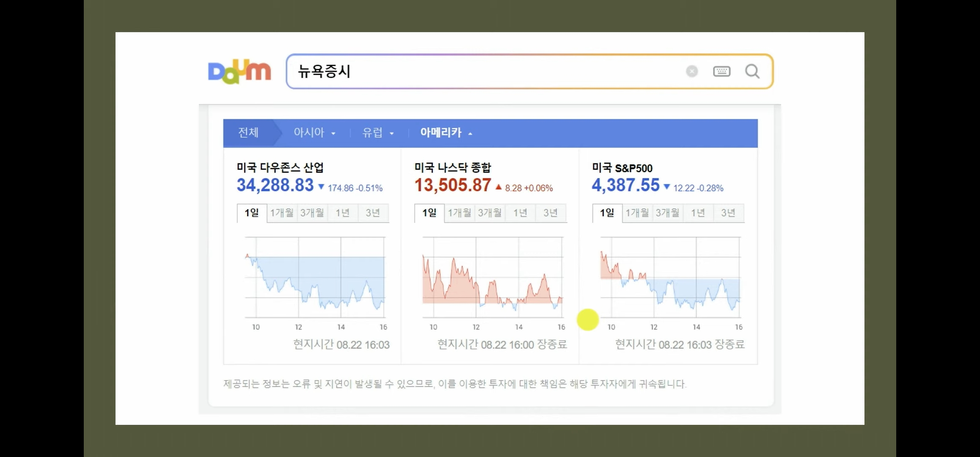
Task: Click the 현지시간 08.22 16:03 장종료 text
Action: (x=680, y=344)
